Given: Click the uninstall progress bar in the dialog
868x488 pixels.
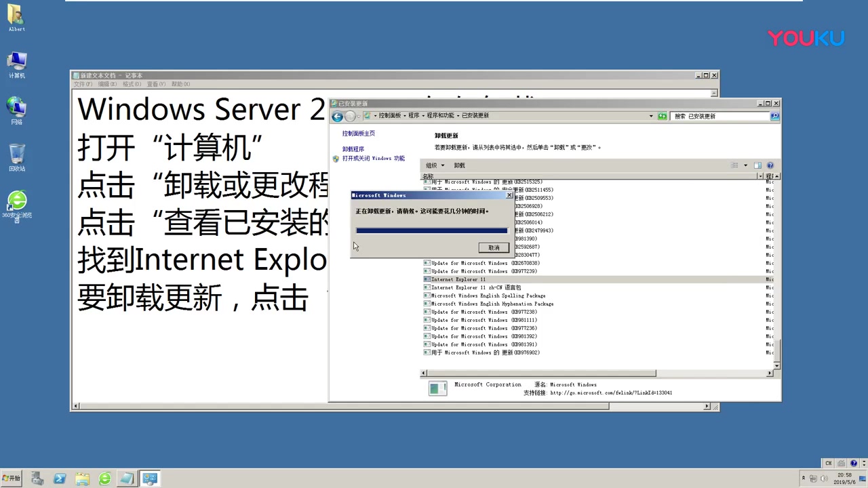Looking at the screenshot, I should [431, 230].
